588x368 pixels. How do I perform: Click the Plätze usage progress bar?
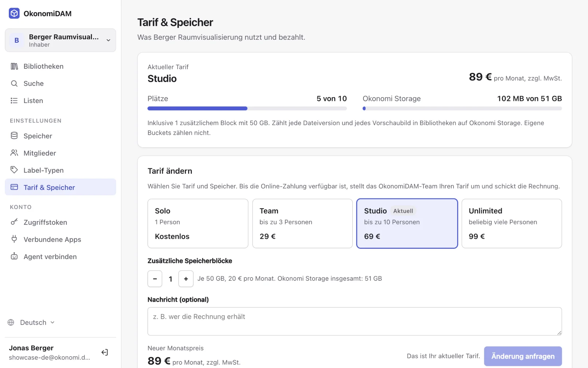[x=247, y=109]
